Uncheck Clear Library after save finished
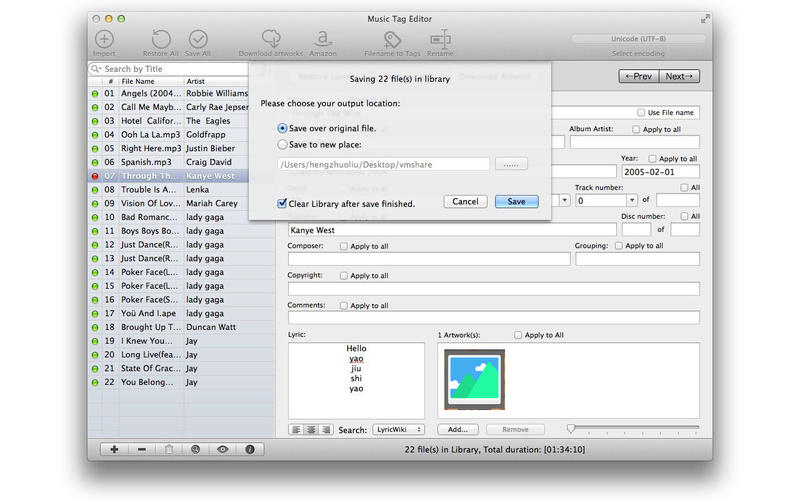The image size is (800, 500). click(283, 203)
